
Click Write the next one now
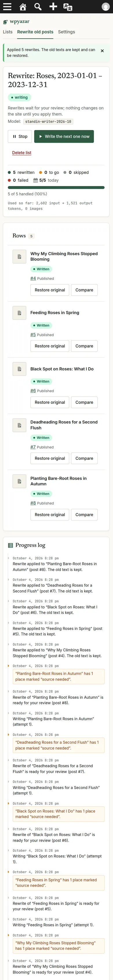point(64,136)
